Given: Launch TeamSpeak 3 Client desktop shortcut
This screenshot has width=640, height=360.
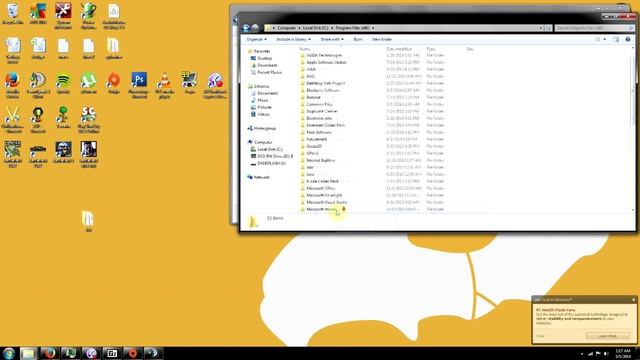Looking at the screenshot, I should point(38,85).
